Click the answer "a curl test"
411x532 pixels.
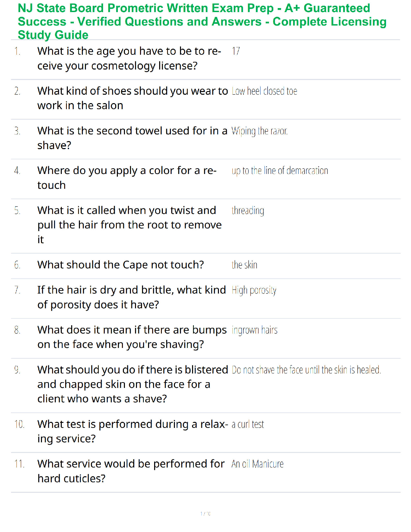point(247,425)
